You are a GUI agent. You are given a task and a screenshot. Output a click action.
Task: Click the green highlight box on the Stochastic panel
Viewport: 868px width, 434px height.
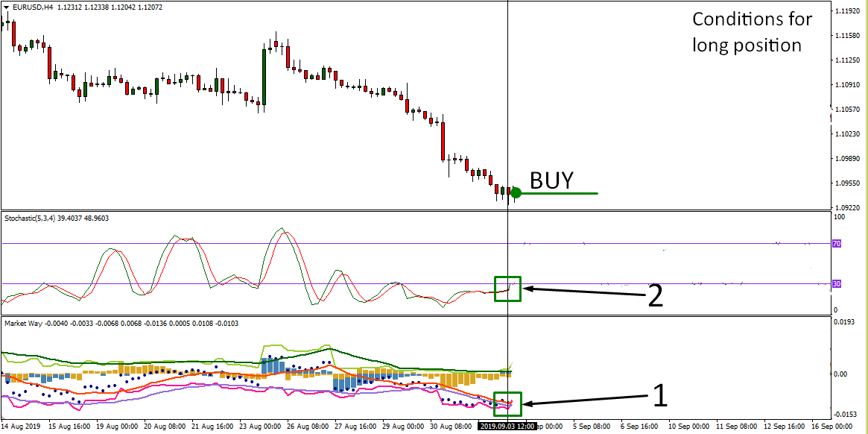[x=507, y=288]
